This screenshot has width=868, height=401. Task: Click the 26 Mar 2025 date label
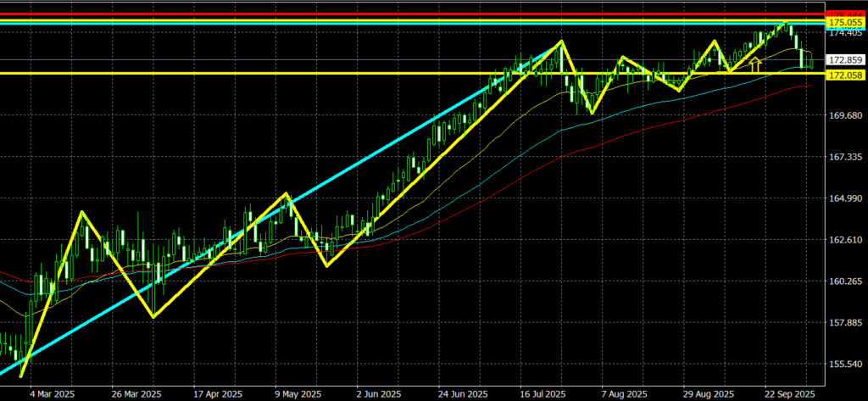[x=137, y=393]
